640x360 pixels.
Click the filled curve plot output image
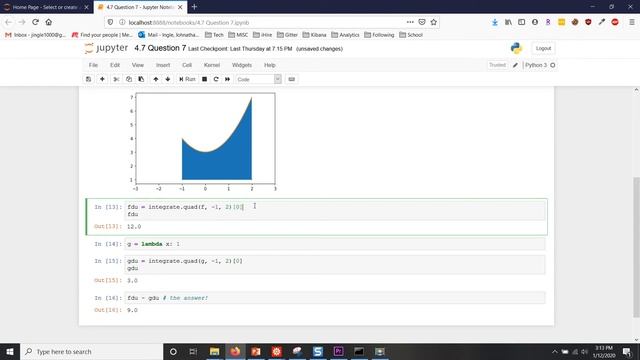(x=203, y=141)
